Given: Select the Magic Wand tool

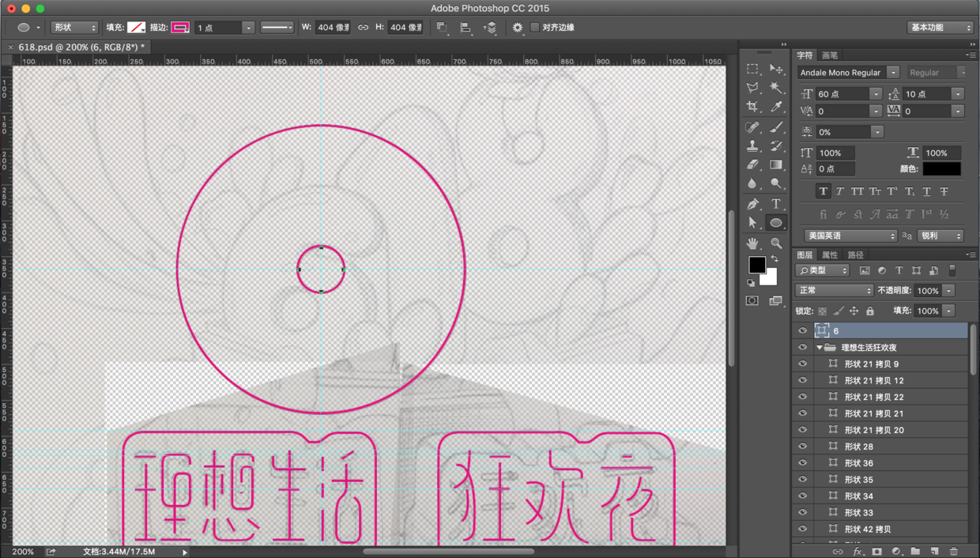Looking at the screenshot, I should [776, 88].
